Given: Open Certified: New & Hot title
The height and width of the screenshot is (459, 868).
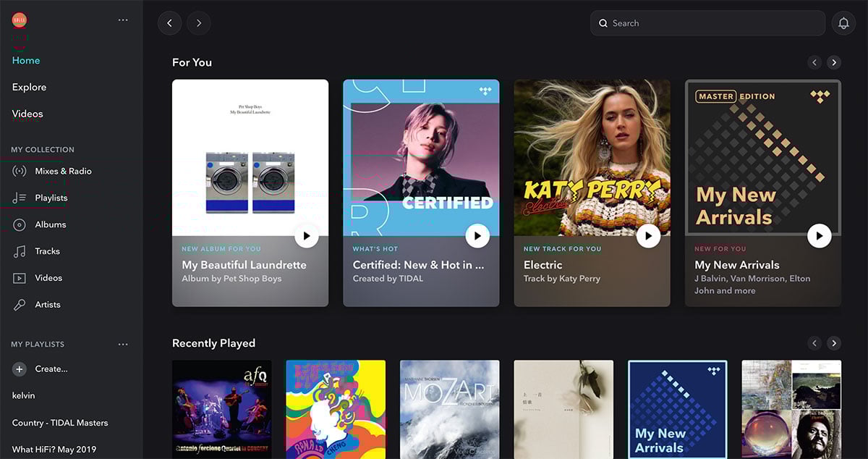Looking at the screenshot, I should [x=419, y=265].
